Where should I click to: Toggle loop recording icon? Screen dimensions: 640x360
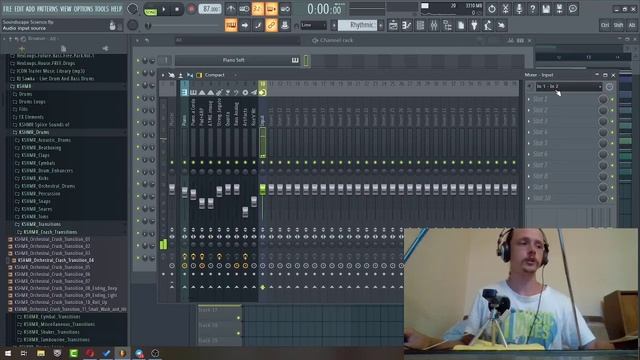click(x=285, y=9)
